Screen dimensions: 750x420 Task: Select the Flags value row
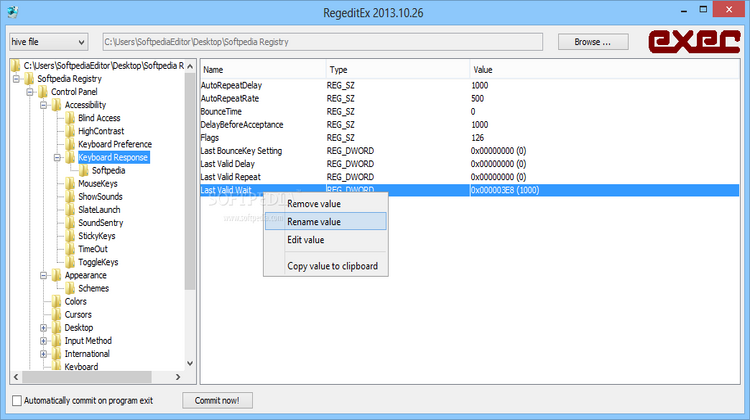(470, 138)
